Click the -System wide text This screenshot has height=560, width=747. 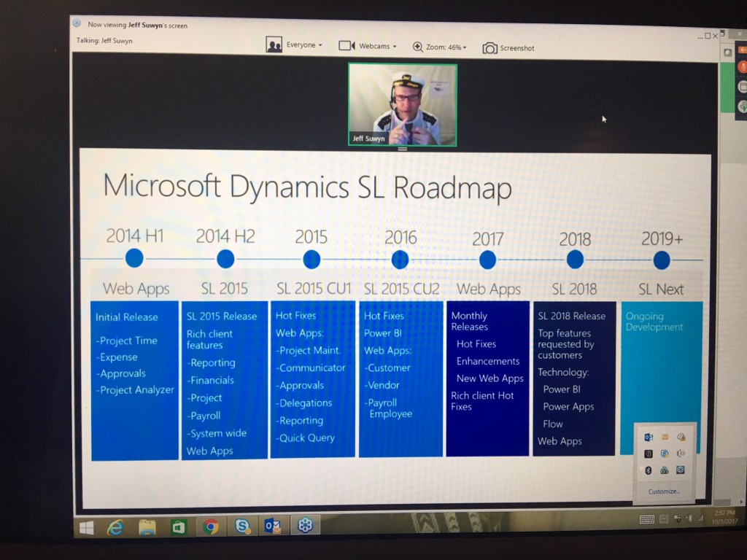pos(217,433)
